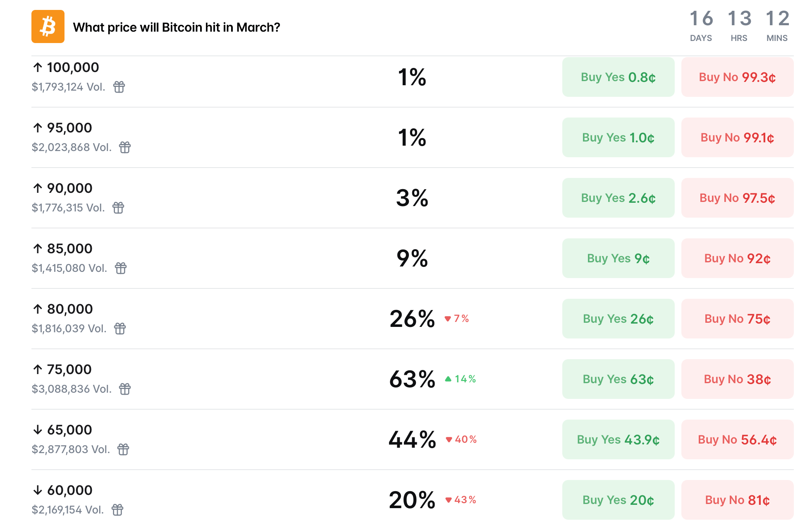812x528 pixels.
Task: Open the gift icon next to 100,000 volume
Action: [119, 87]
